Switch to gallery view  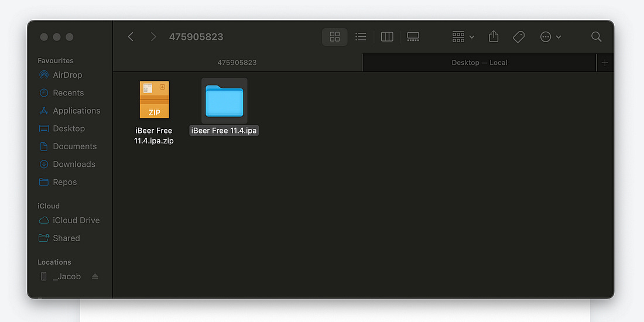click(413, 37)
